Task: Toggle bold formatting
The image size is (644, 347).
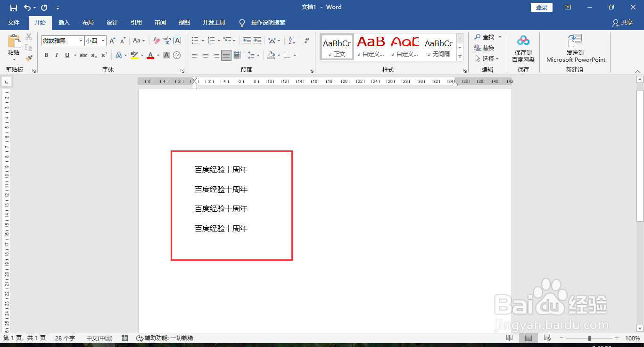Action: click(46, 55)
